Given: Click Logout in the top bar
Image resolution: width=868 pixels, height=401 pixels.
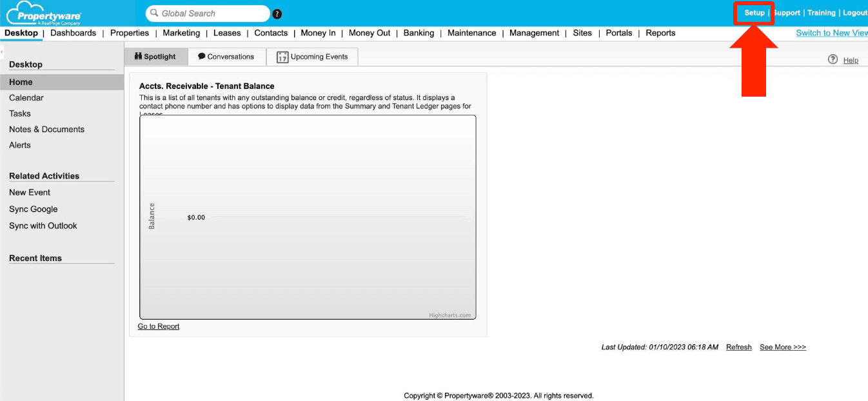Looking at the screenshot, I should coord(854,12).
